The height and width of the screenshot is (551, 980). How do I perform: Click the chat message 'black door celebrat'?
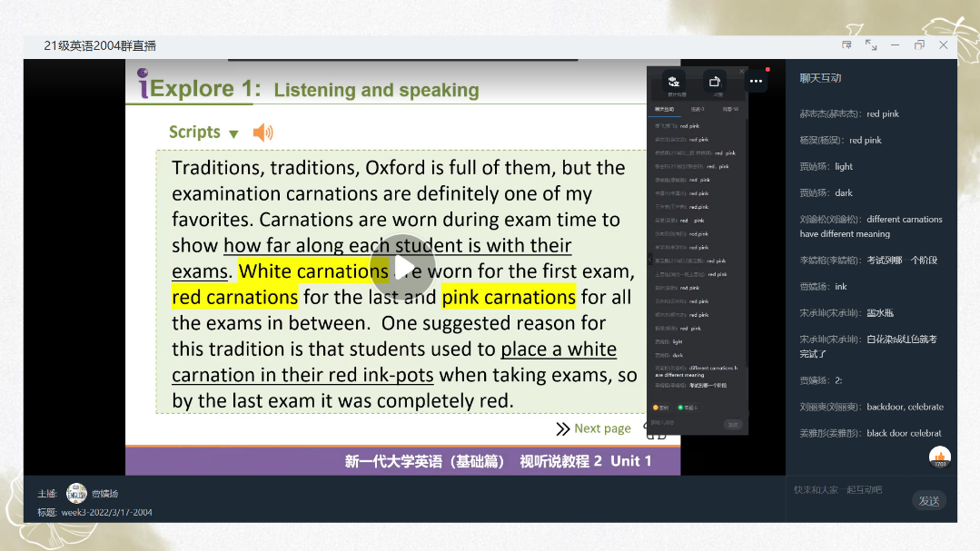pos(904,433)
